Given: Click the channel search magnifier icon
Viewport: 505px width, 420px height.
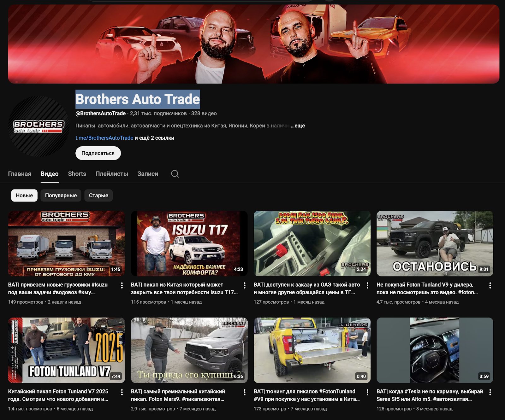Looking at the screenshot, I should point(175,174).
